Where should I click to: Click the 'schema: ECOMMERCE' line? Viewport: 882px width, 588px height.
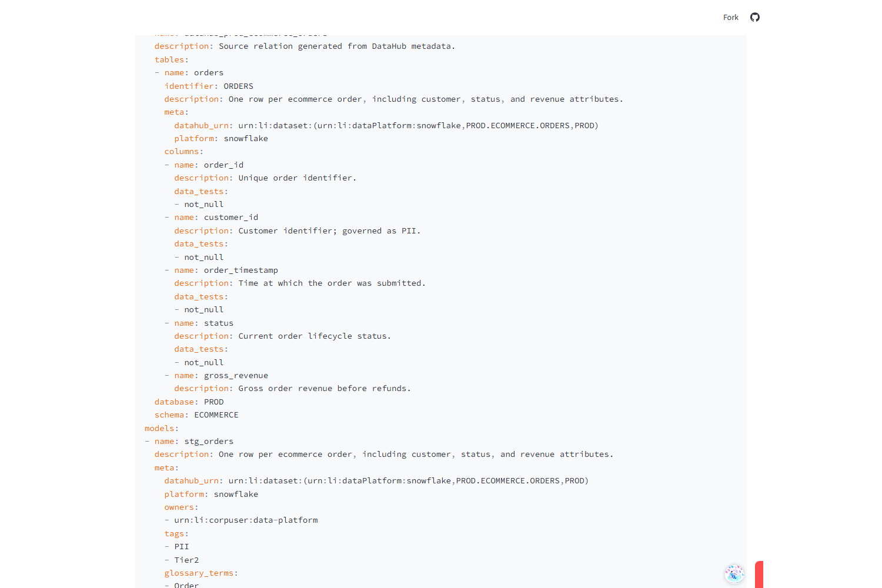point(196,415)
